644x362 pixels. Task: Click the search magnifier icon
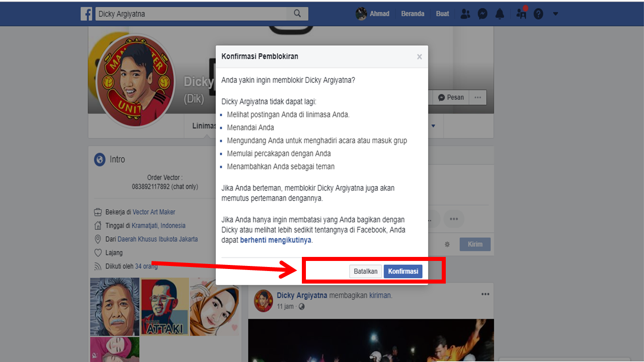tap(297, 14)
